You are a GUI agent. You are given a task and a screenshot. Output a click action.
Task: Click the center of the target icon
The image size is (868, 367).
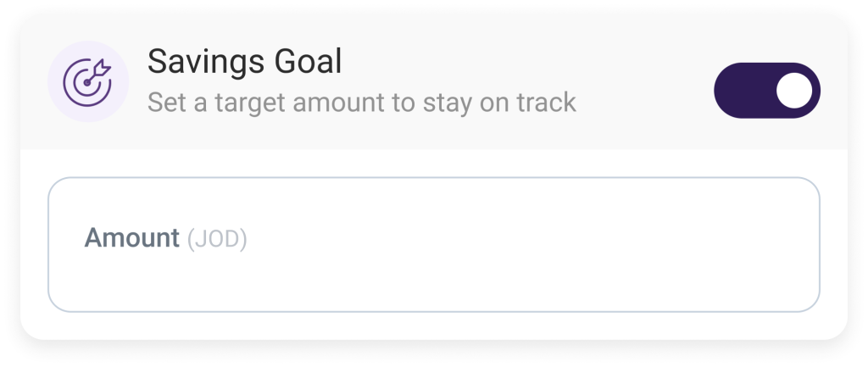click(x=86, y=83)
